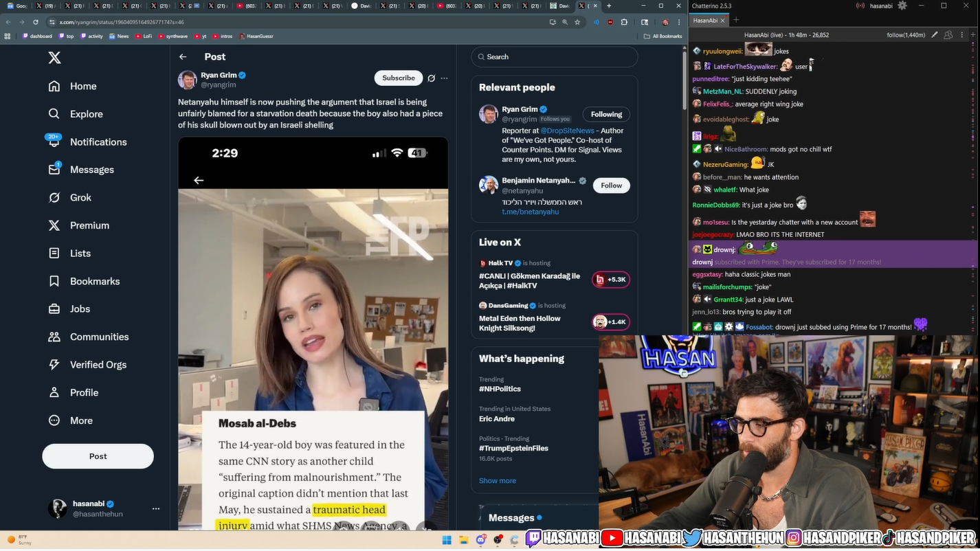
Task: Open Profile in the X sidebar
Action: (74, 392)
